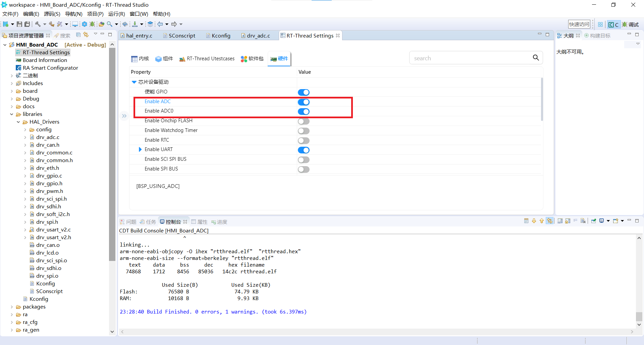Image resolution: width=644 pixels, height=345 pixels.
Task: Click the Download program toolbar icon
Action: click(135, 24)
